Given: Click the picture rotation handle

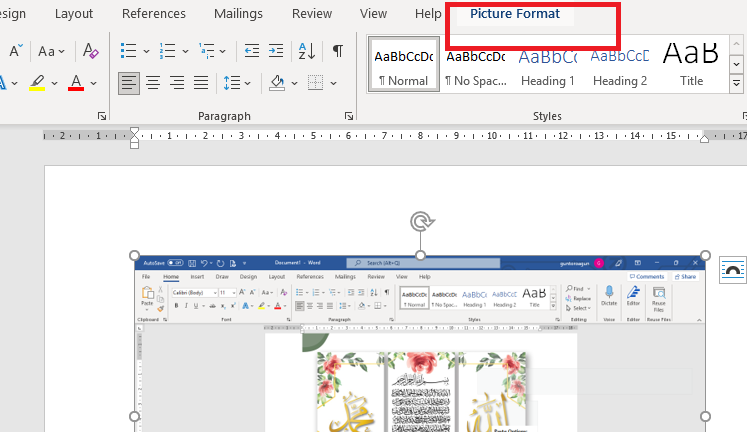Looking at the screenshot, I should pyautogui.click(x=421, y=221).
